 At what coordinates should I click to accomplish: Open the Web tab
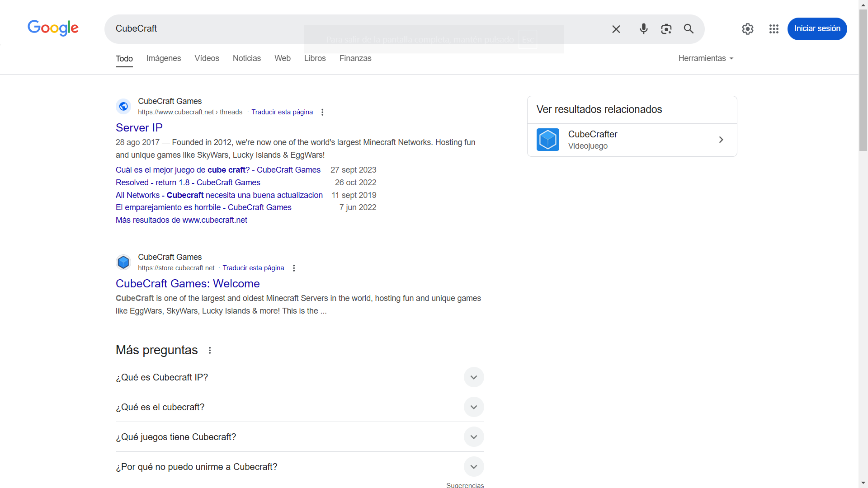coord(283,58)
